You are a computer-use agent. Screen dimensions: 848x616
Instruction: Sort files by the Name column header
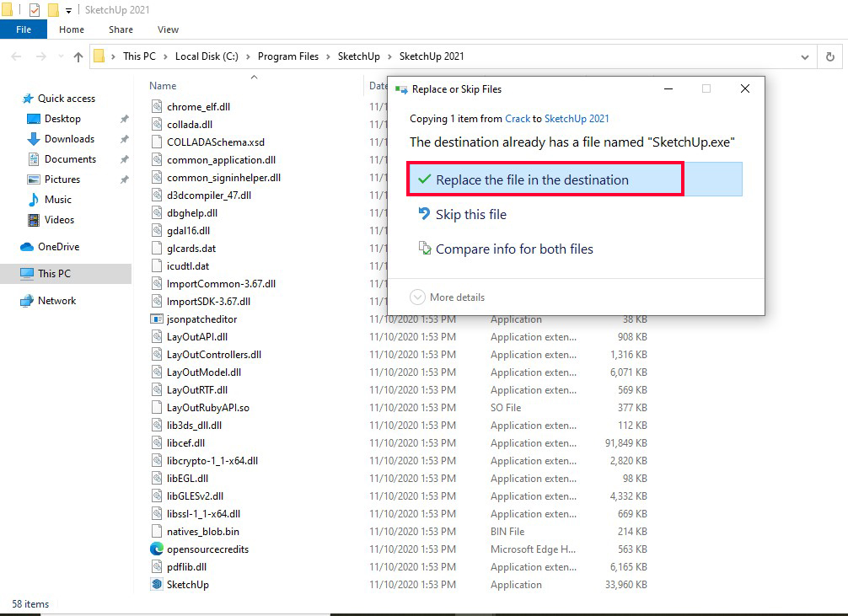163,86
